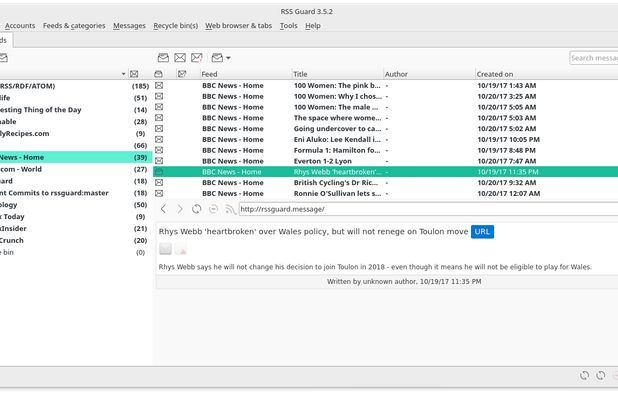The image size is (618, 394).
Task: Click the switch importance envelope icon
Action: tap(196, 58)
